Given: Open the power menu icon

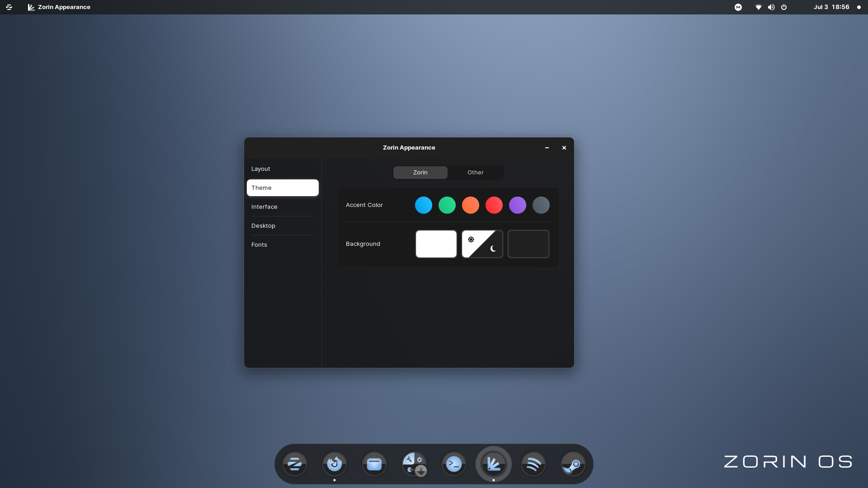Looking at the screenshot, I should click(x=784, y=7).
